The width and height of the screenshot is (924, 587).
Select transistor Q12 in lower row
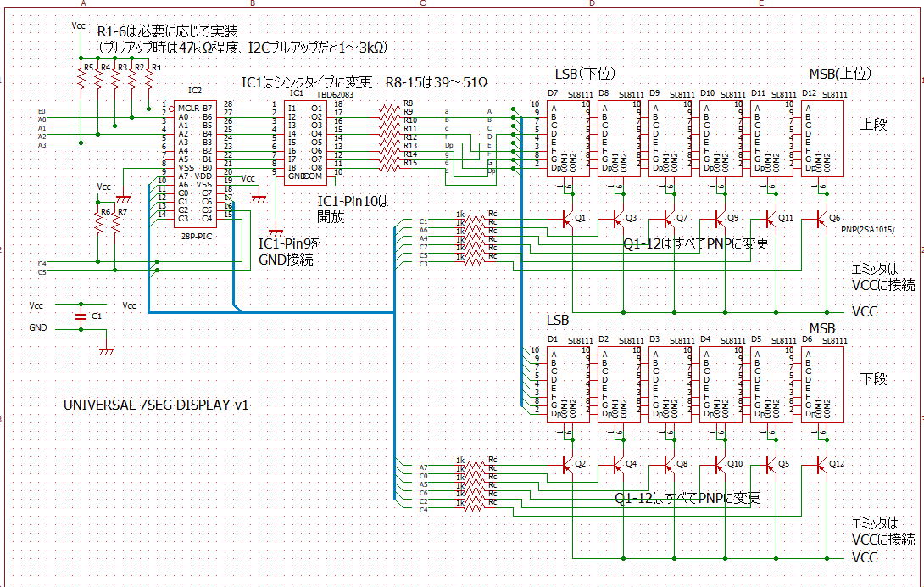(822, 465)
